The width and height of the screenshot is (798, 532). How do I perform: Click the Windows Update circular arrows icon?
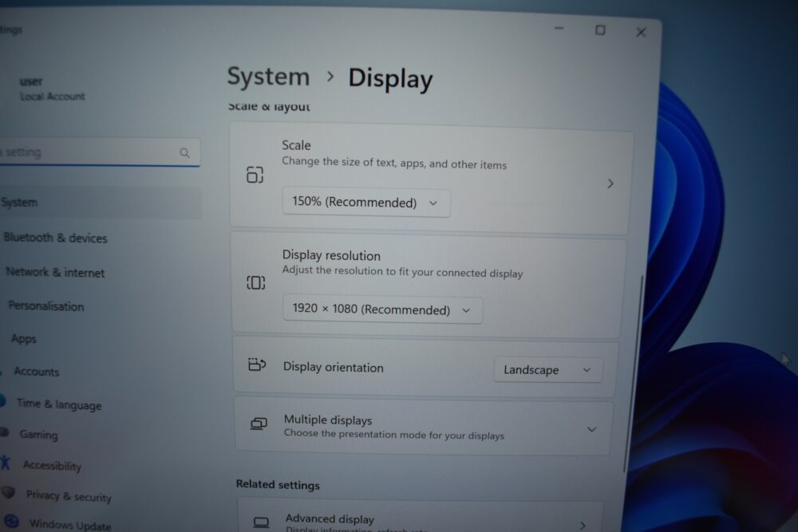click(11, 521)
